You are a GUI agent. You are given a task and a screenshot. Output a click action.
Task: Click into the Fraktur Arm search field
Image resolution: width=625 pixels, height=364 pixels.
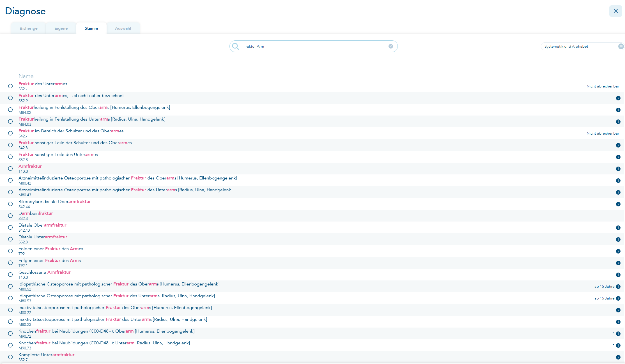coord(313,46)
